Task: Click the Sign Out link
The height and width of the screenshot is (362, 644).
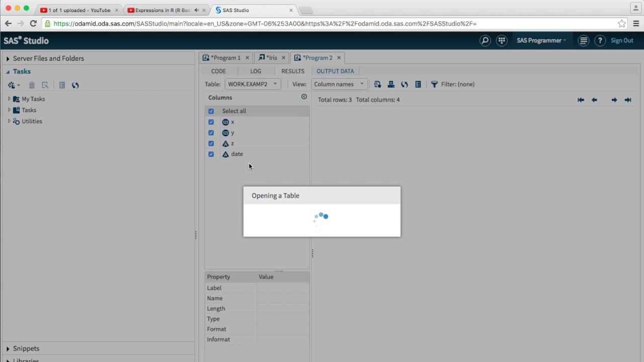Action: [x=622, y=41]
